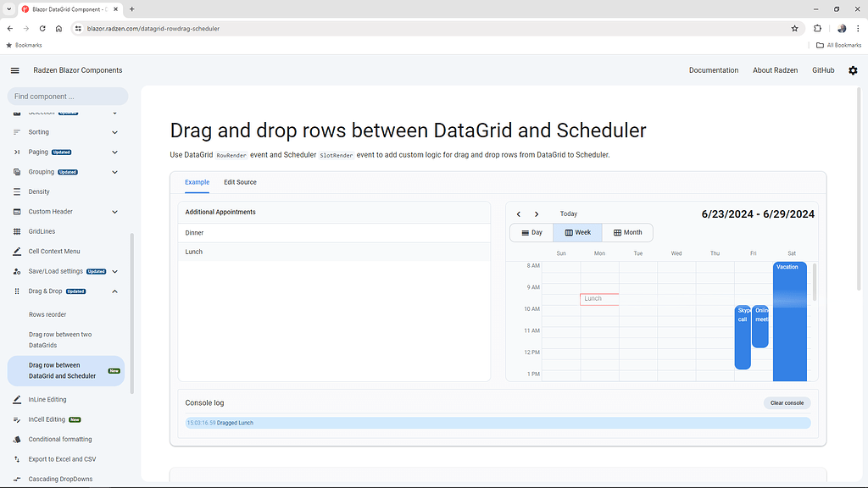Expand the Save/Load settings section
Viewport: 868px width, 488px height.
(x=114, y=271)
